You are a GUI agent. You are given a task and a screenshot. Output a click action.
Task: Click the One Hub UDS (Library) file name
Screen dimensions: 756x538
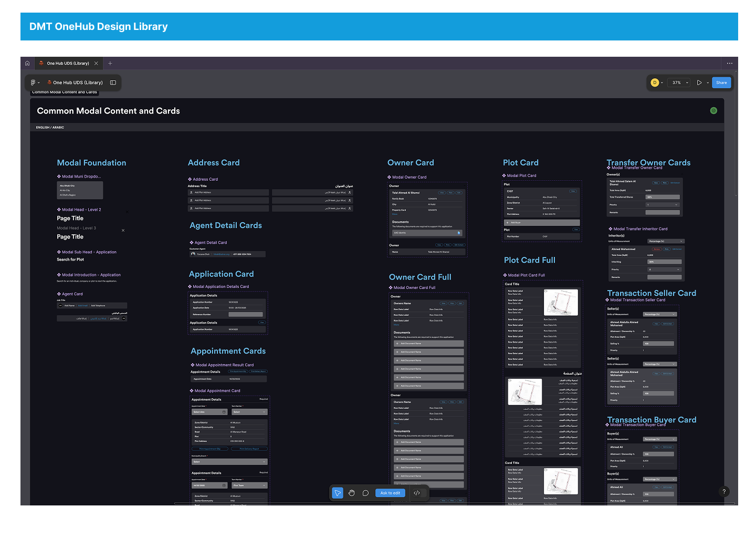click(78, 82)
